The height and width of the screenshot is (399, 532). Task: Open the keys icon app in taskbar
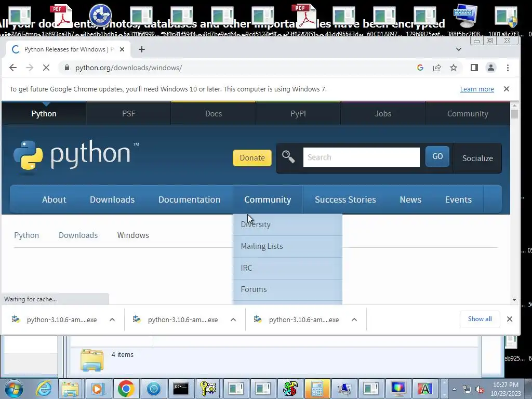tap(208, 389)
